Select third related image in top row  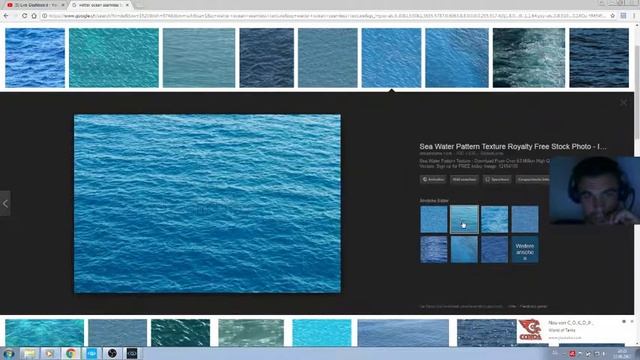[494, 219]
